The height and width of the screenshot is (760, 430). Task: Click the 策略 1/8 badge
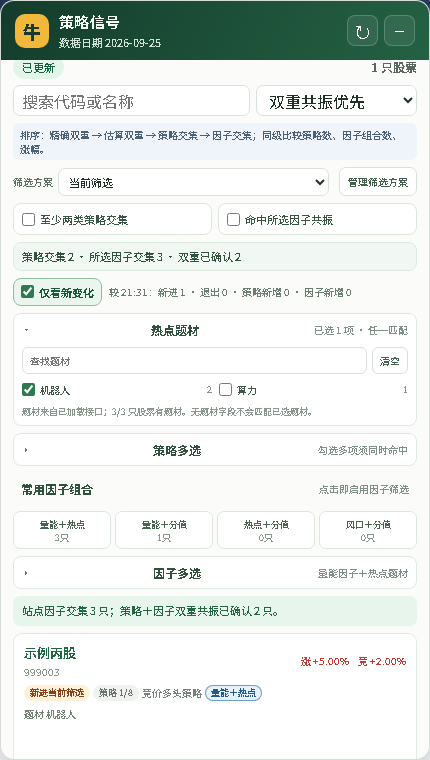pos(116,693)
